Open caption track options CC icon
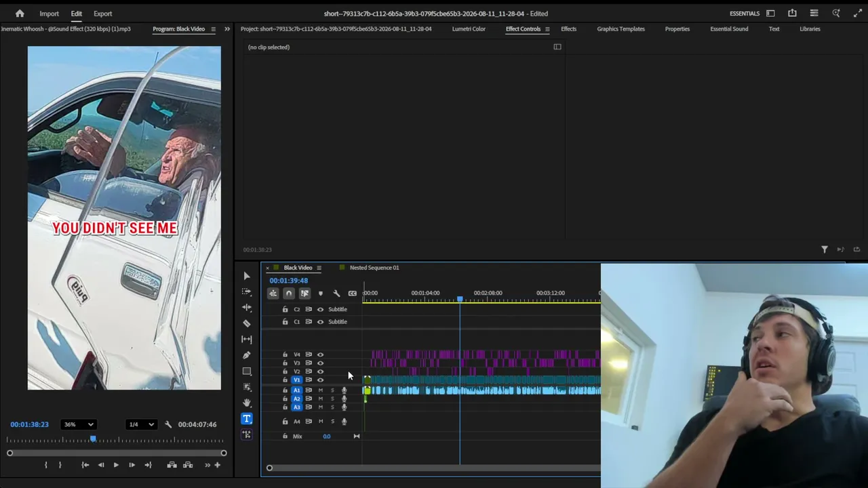The width and height of the screenshot is (868, 488). tap(353, 293)
